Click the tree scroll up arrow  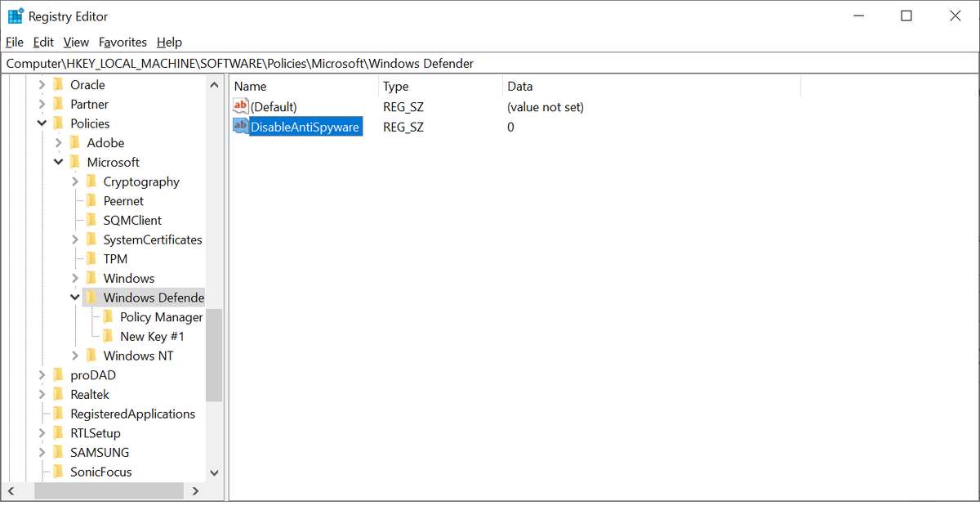(214, 85)
